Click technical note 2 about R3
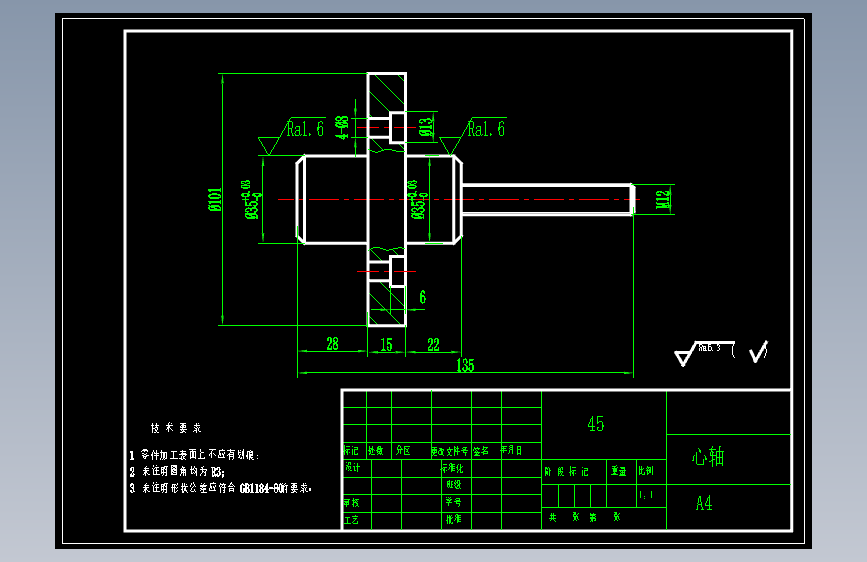This screenshot has height=562, width=867. coord(177,471)
